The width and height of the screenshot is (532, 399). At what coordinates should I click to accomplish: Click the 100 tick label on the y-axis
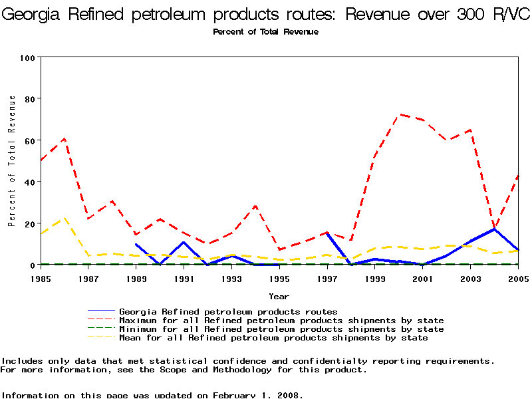tap(27, 58)
